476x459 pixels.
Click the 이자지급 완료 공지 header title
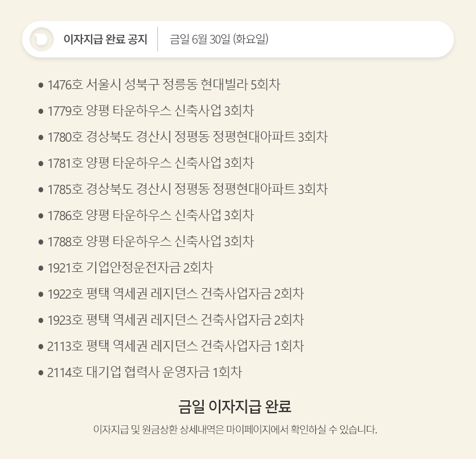[x=105, y=40]
